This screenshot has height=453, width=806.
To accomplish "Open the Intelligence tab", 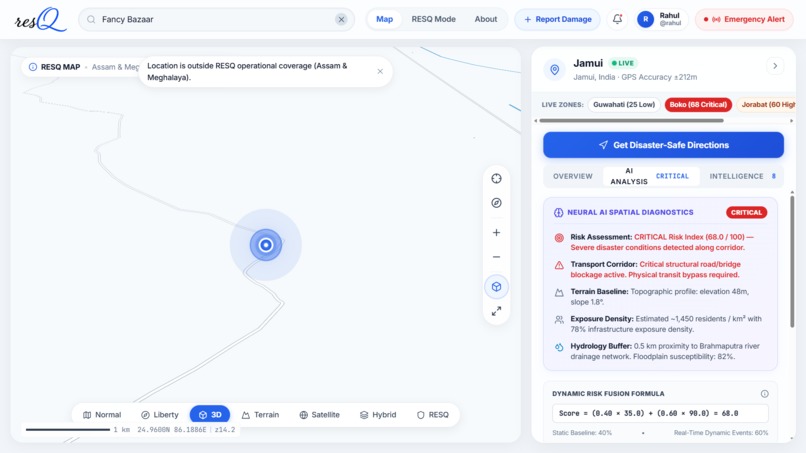I will [742, 176].
